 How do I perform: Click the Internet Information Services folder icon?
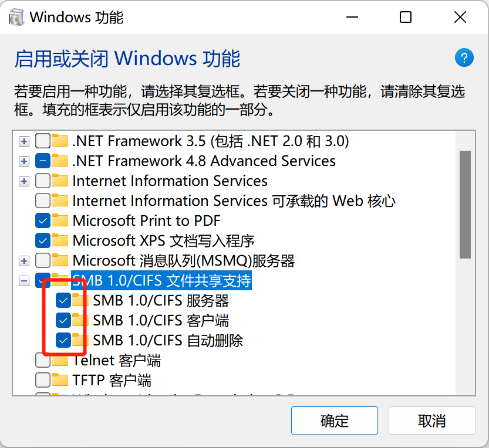pyautogui.click(x=60, y=181)
